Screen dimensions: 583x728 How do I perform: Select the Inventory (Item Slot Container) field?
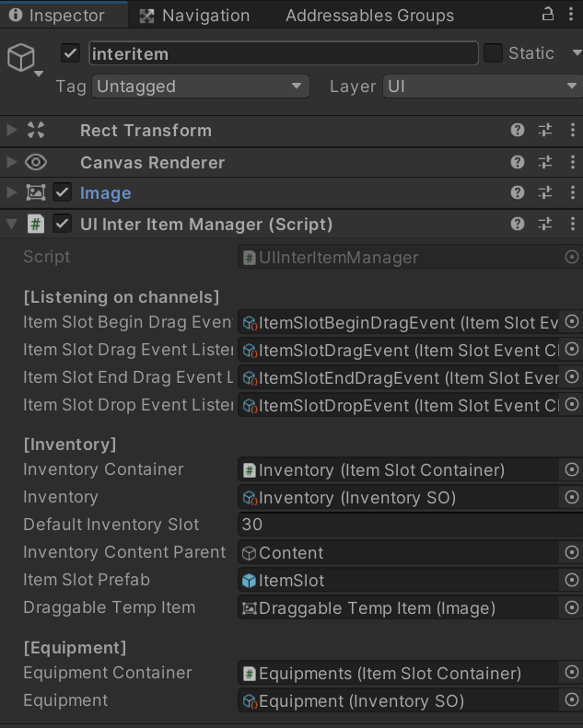click(400, 470)
